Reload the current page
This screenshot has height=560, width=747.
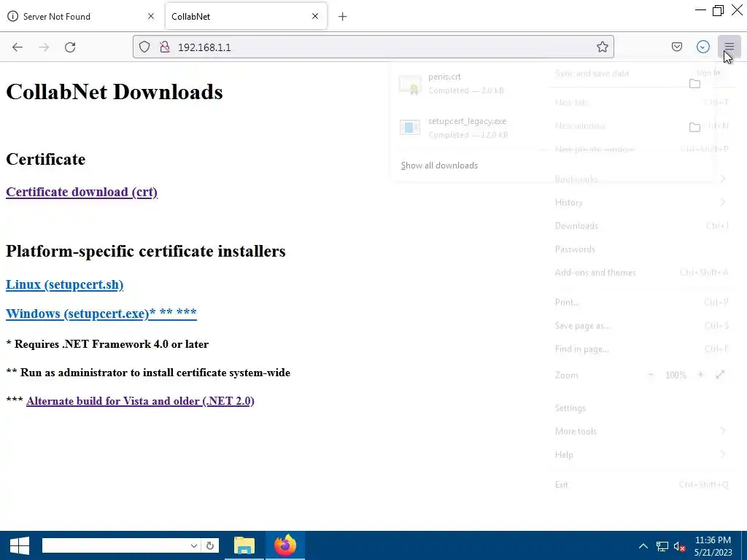point(70,47)
